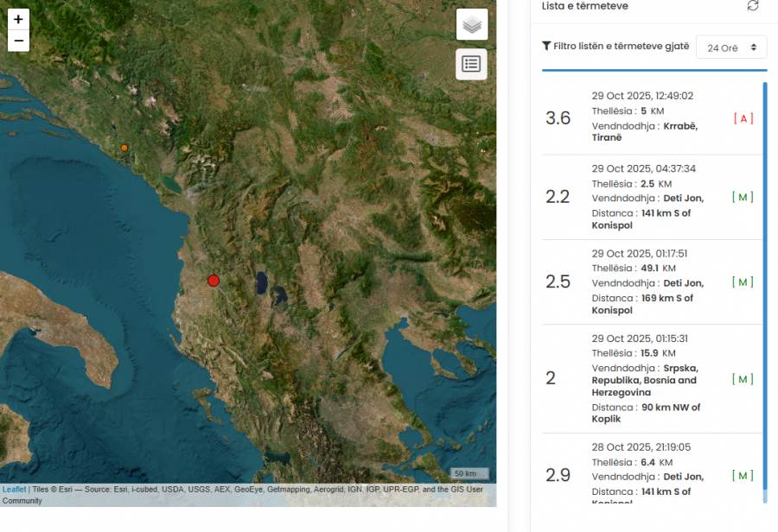Click the 50 km map scale bar

pyautogui.click(x=469, y=473)
